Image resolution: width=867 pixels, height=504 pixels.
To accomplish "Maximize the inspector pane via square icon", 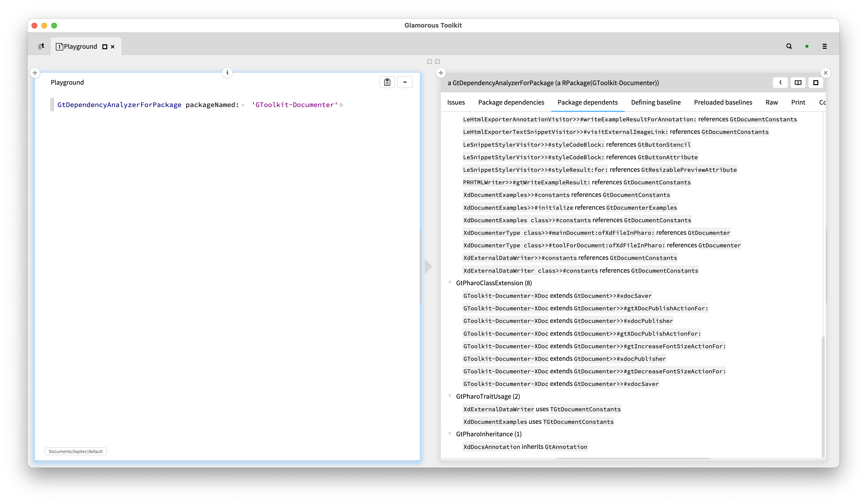I will (815, 83).
